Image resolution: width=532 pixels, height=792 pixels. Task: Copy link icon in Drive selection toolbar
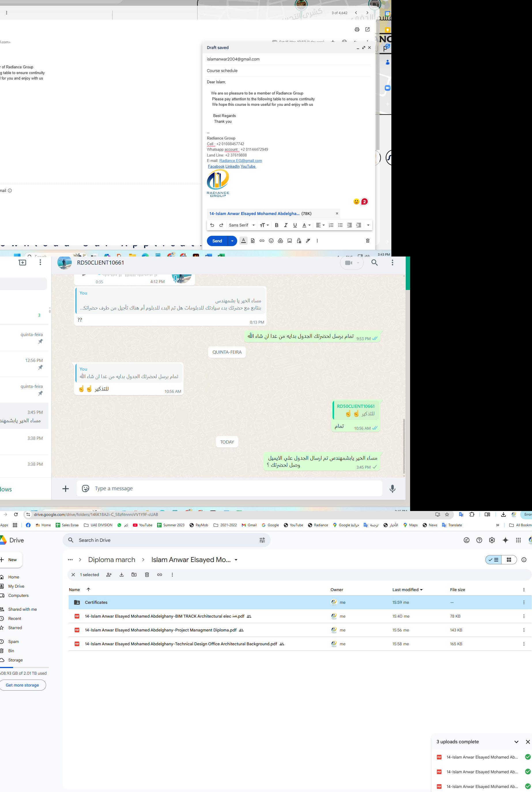coord(159,574)
